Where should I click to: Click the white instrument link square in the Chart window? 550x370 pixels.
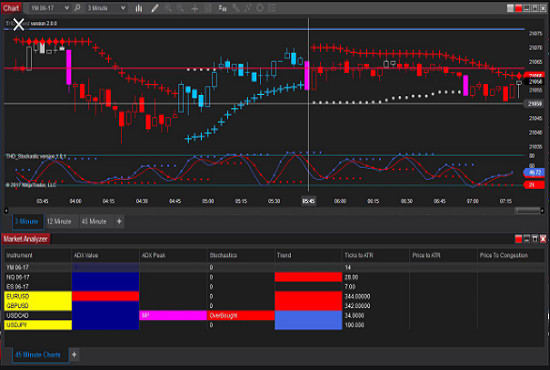coord(510,8)
